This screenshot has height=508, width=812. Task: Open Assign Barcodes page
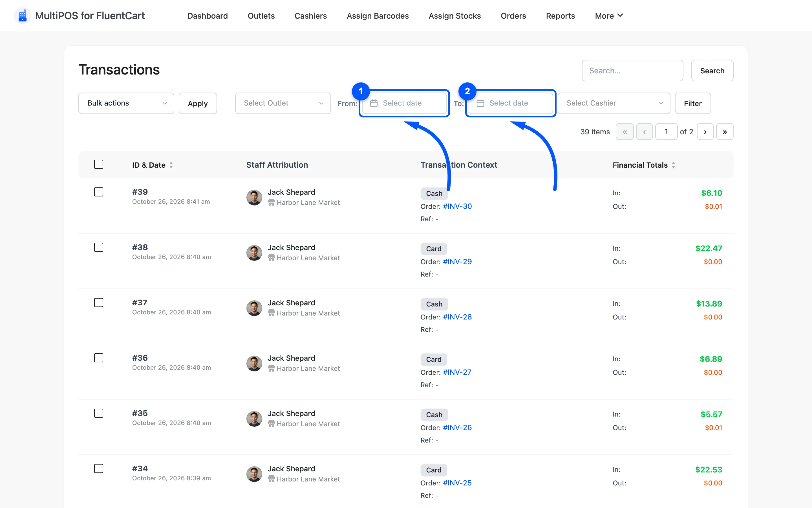point(378,16)
